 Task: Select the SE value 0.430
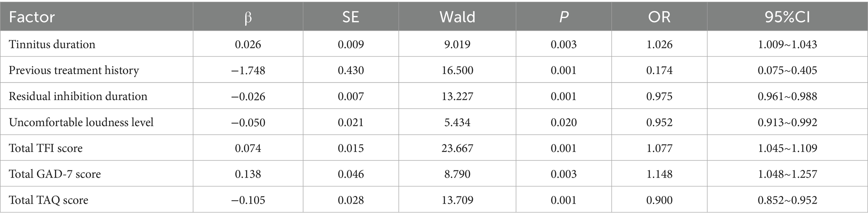pyautogui.click(x=351, y=70)
